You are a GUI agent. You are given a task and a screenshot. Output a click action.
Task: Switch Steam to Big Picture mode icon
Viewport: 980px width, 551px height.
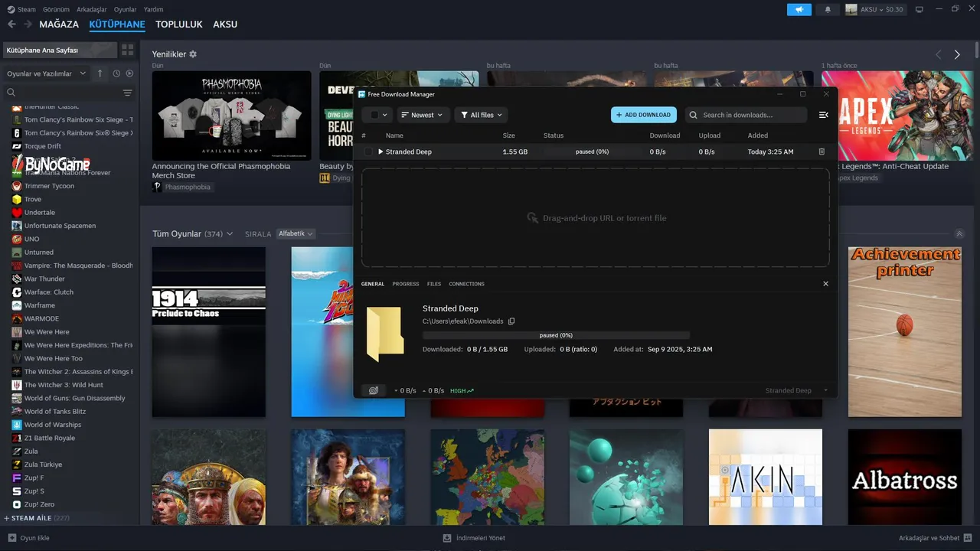920,9
